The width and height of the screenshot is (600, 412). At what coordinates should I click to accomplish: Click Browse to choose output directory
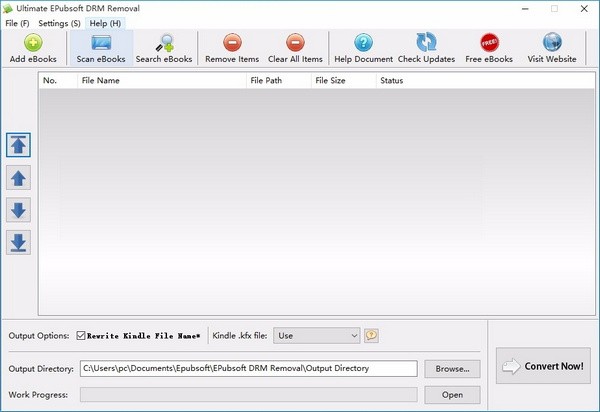point(452,369)
